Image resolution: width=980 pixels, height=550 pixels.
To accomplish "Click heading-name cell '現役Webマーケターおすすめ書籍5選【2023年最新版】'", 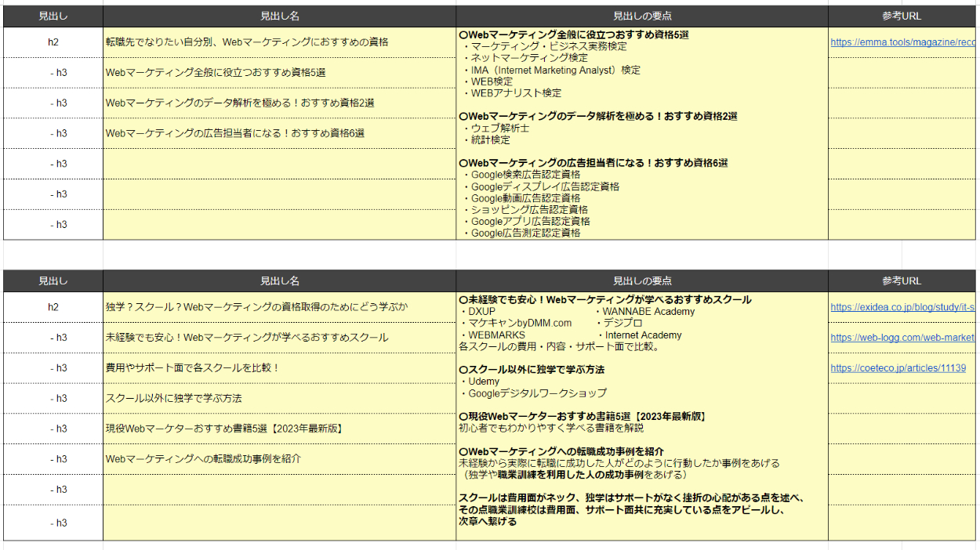I will 278,429.
